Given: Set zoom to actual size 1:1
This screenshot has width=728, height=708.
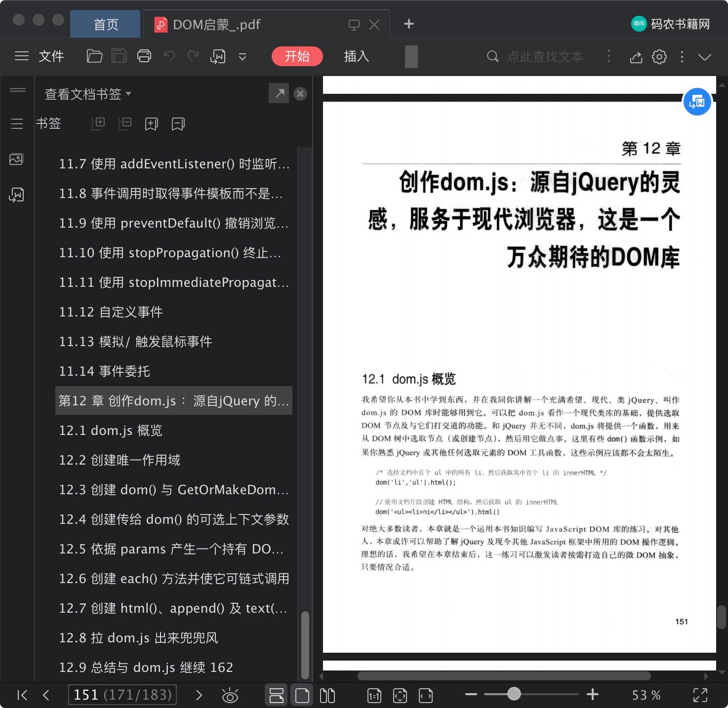Looking at the screenshot, I should click(374, 696).
